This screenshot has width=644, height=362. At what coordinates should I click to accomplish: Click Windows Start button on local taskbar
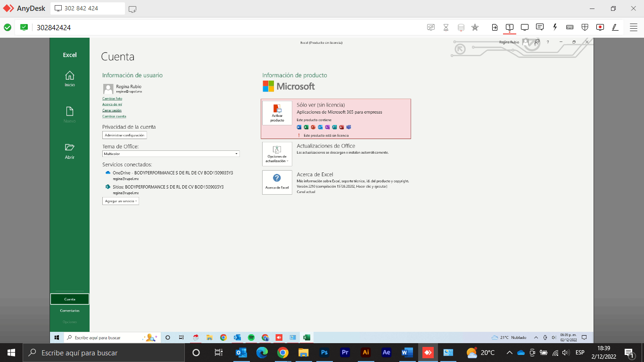[x=11, y=353]
